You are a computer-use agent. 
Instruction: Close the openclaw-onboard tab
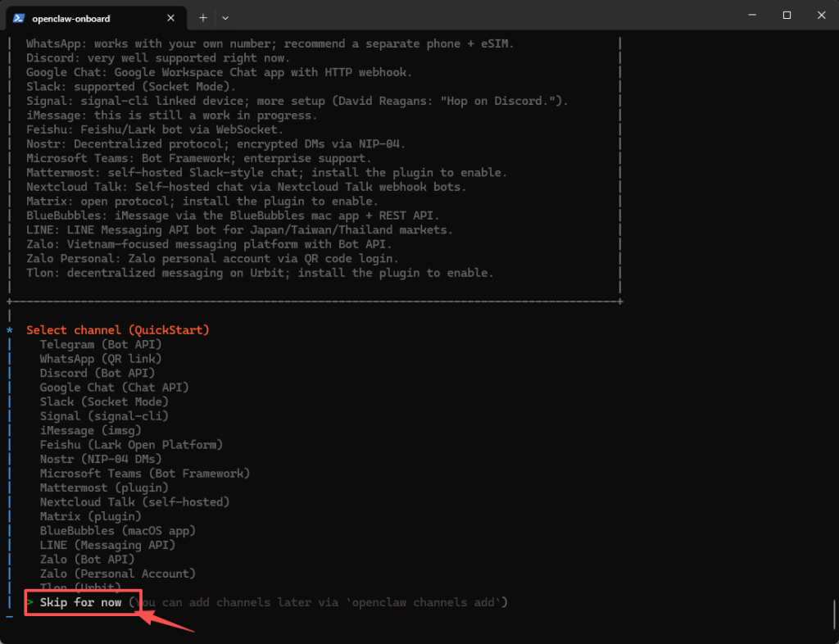click(170, 18)
